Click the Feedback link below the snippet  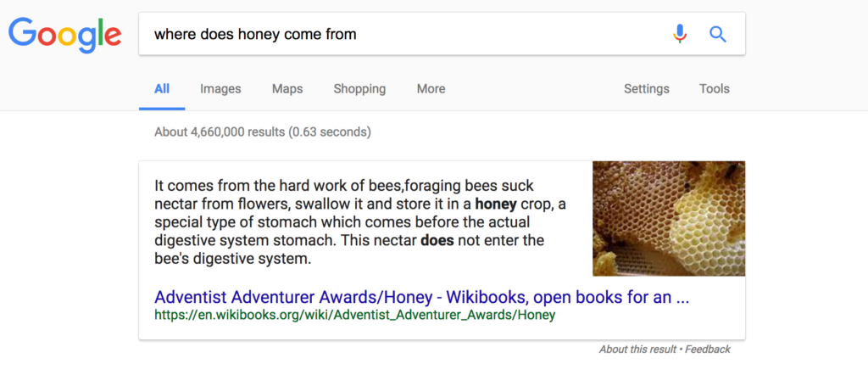(708, 350)
